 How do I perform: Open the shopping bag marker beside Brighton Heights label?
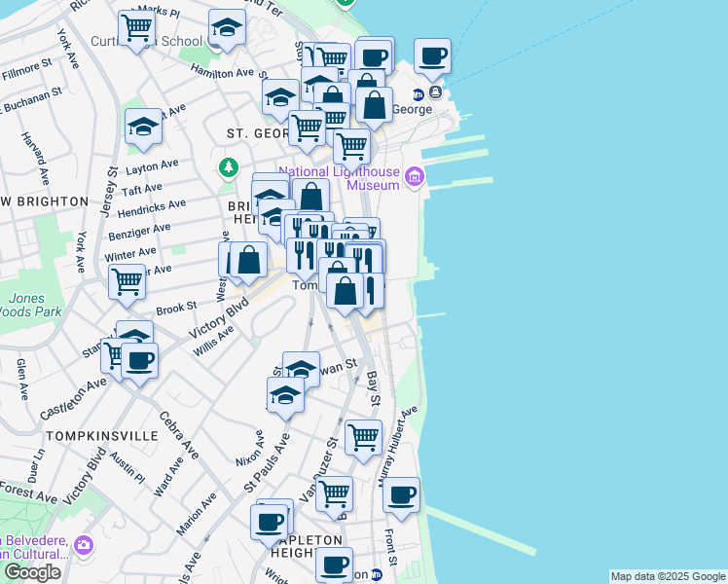(311, 199)
